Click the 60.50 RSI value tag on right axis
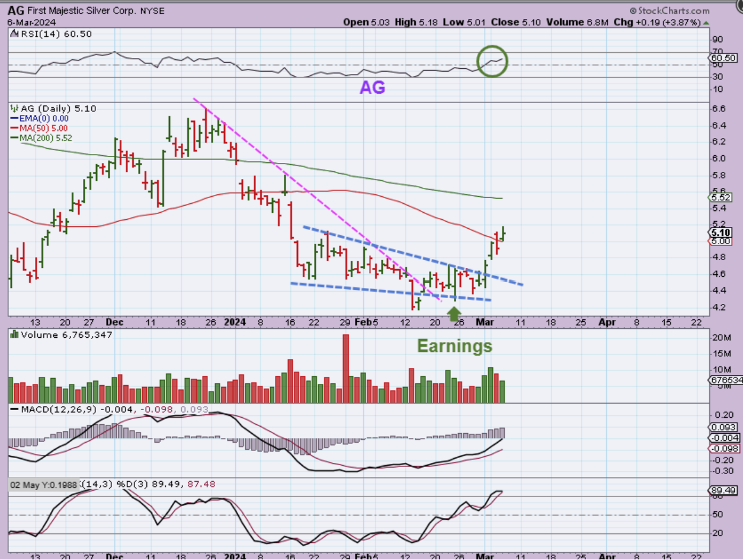This screenshot has height=560, width=743. point(723,58)
